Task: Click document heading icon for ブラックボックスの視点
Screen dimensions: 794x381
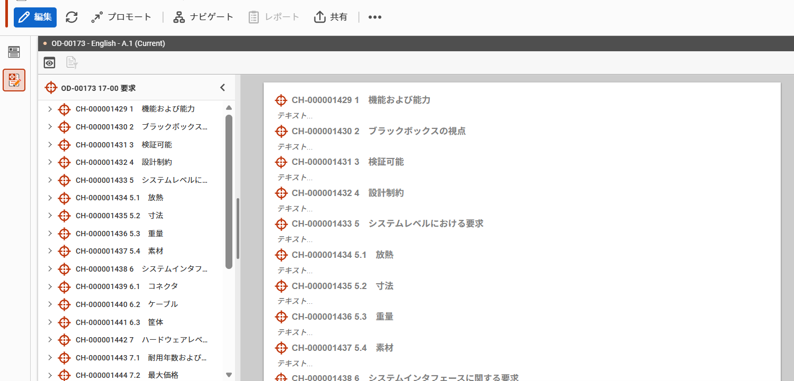Action: [281, 131]
